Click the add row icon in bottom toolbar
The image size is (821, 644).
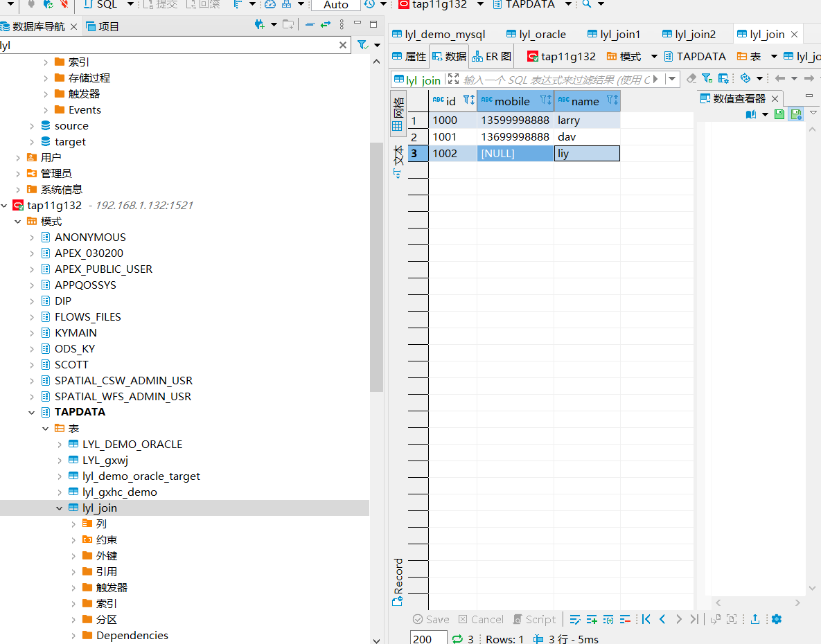(x=592, y=619)
